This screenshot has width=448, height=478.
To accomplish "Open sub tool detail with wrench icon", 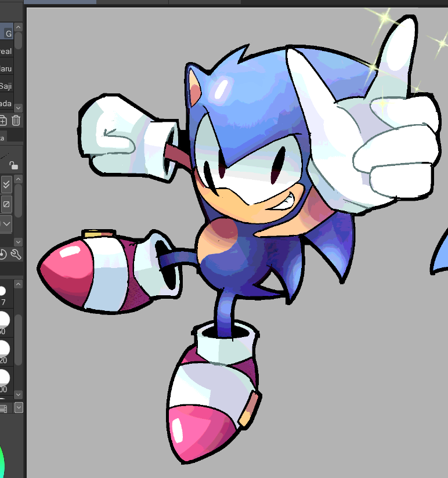I will pyautogui.click(x=16, y=254).
